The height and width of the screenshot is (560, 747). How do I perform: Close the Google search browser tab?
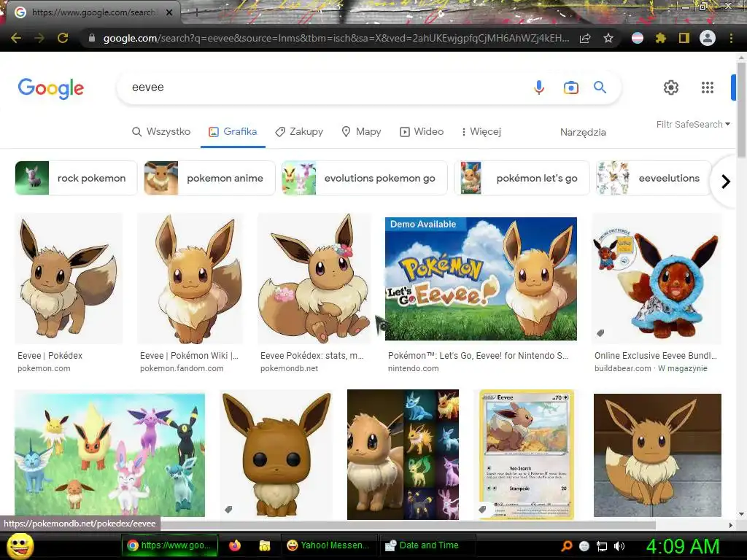point(169,12)
